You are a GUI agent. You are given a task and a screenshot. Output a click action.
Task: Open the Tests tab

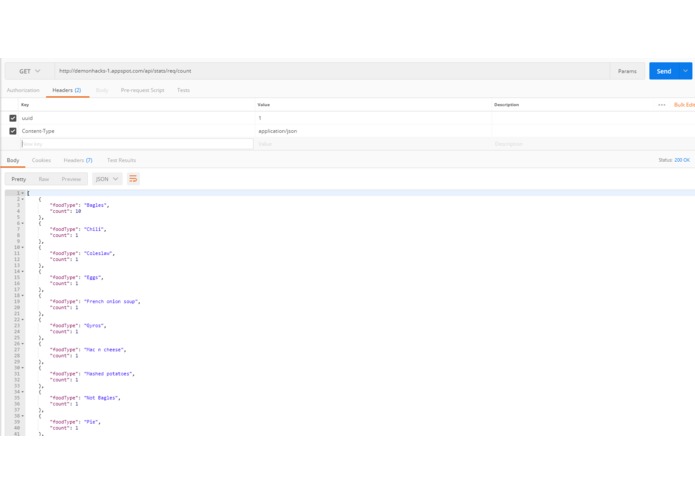[x=184, y=90]
